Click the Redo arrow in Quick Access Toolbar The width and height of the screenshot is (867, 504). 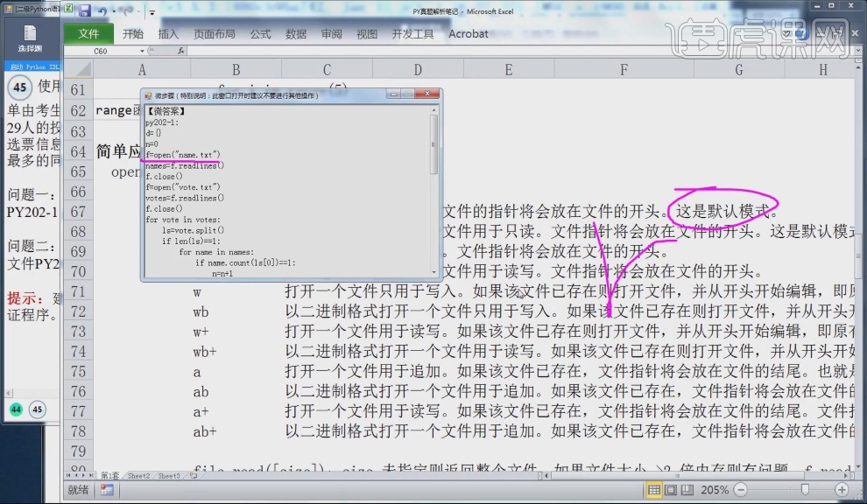click(128, 11)
